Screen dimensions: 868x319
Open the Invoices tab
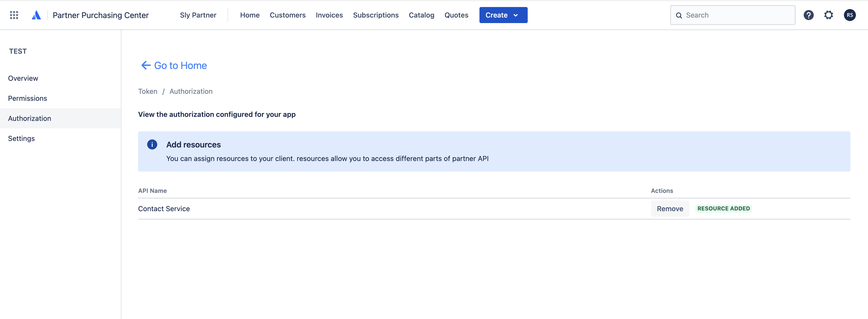[x=329, y=15]
